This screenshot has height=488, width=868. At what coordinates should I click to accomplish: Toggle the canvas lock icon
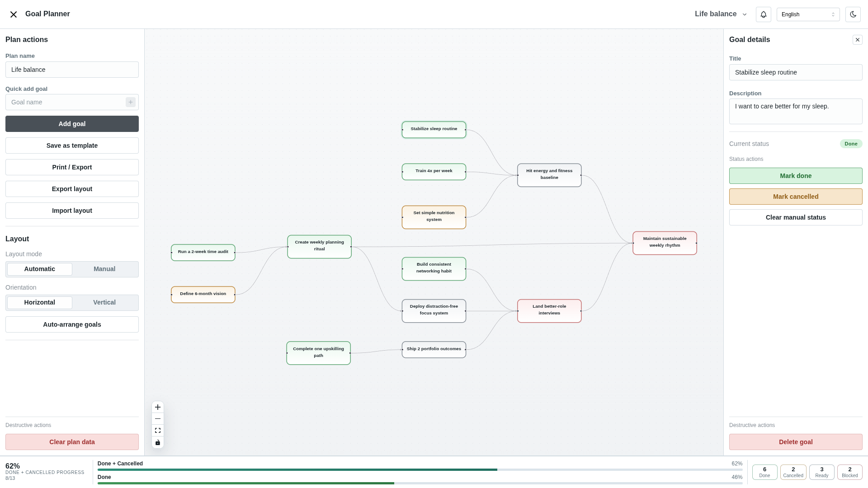tap(158, 442)
